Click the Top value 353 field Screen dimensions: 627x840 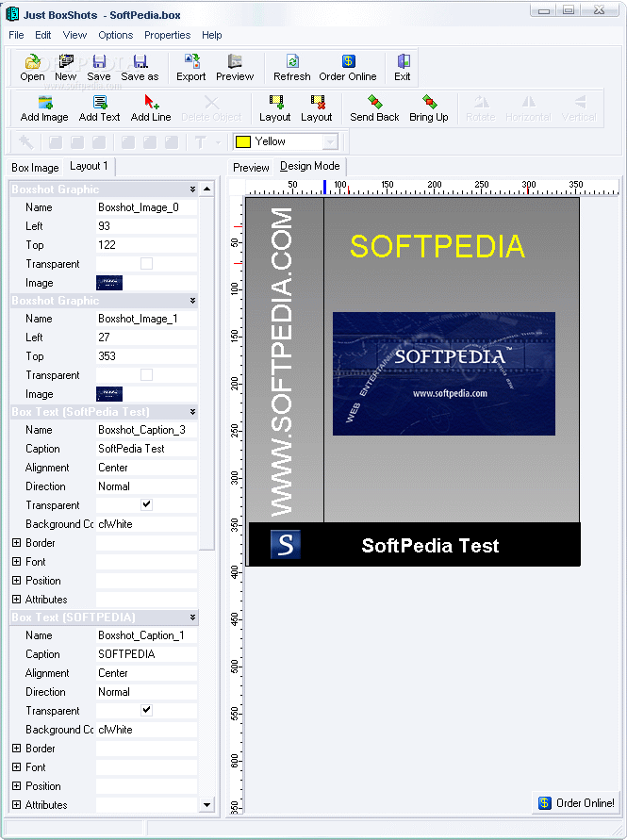[146, 356]
